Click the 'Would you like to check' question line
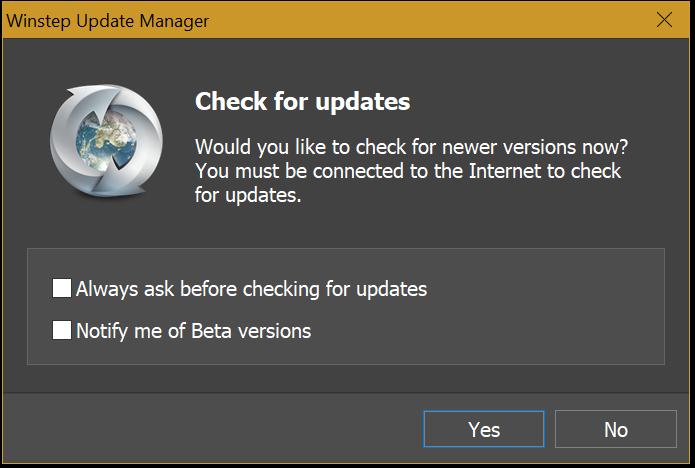695x468 pixels. tap(411, 147)
